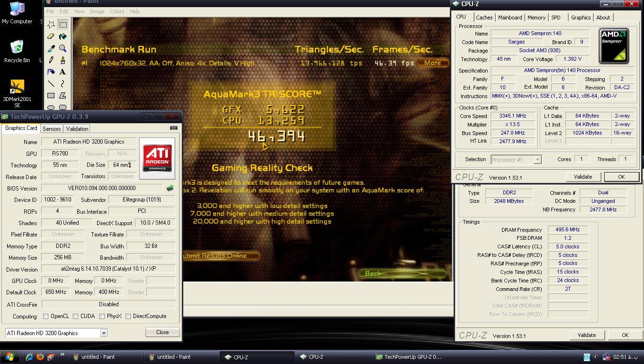Viewport: 644px width, 364px height.
Task: Open the SPD tab in CPU-Z
Action: (x=556, y=18)
